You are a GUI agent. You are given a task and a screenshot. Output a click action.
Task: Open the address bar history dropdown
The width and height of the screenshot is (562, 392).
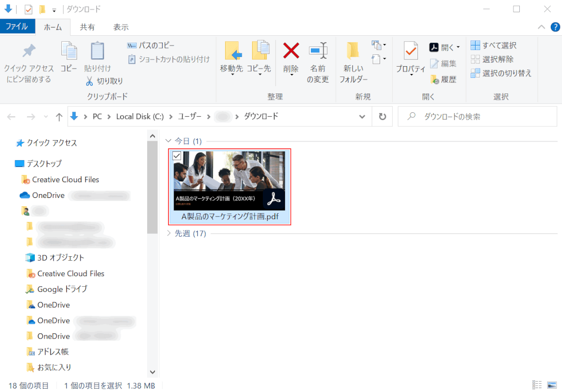(x=362, y=117)
